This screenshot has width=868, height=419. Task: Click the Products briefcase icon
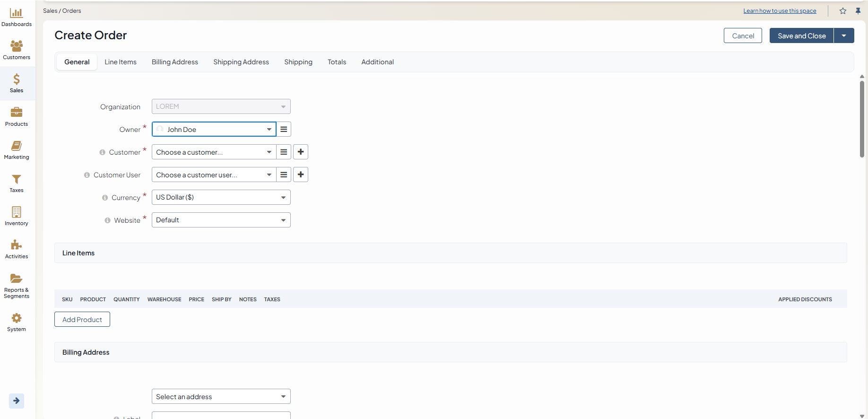coord(17,112)
